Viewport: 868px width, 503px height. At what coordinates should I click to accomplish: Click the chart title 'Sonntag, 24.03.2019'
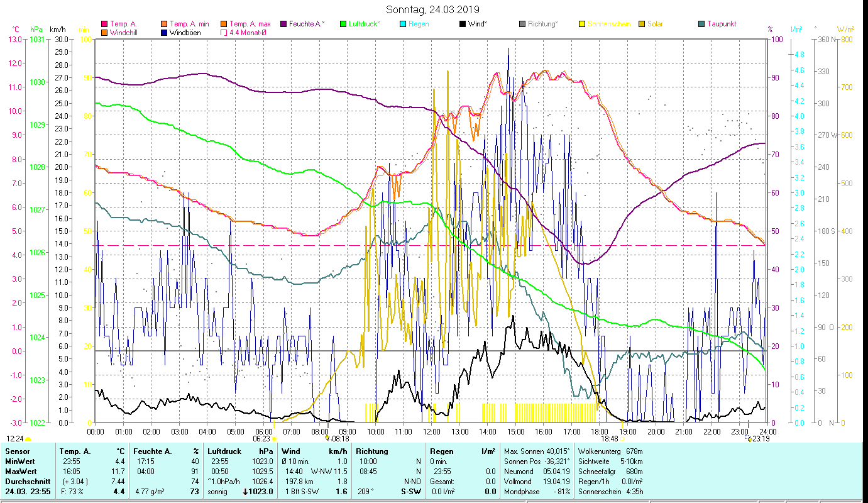434,9
